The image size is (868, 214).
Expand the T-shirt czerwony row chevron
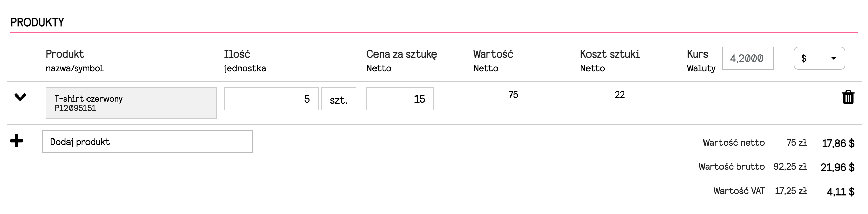click(20, 98)
